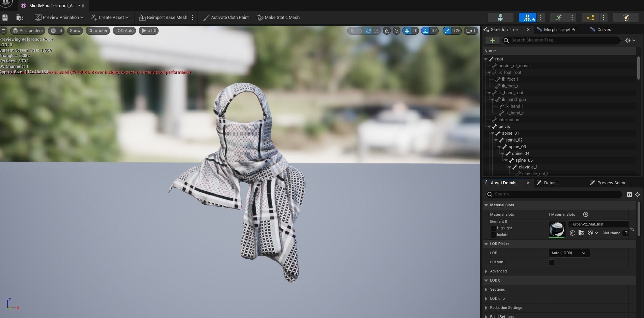Add a new material slot
The width and height of the screenshot is (644, 318).
tap(586, 214)
